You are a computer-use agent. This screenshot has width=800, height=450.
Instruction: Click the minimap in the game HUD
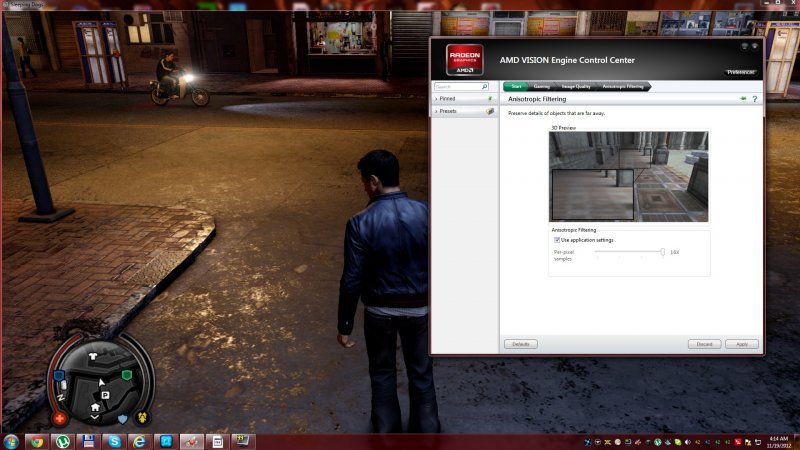(100, 384)
